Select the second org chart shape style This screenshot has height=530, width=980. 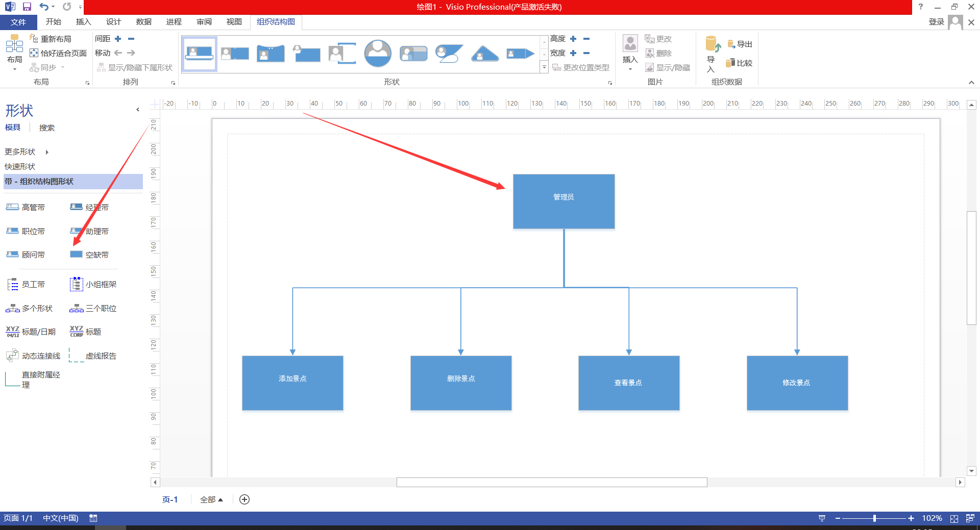[235, 54]
